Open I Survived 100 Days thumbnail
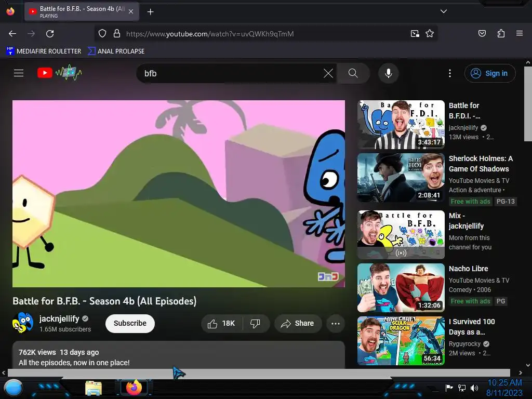Viewport: 532px width, 399px height. point(401,341)
